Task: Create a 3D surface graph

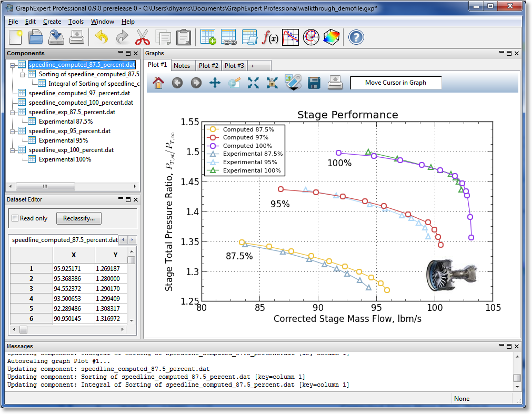Action: (x=332, y=37)
